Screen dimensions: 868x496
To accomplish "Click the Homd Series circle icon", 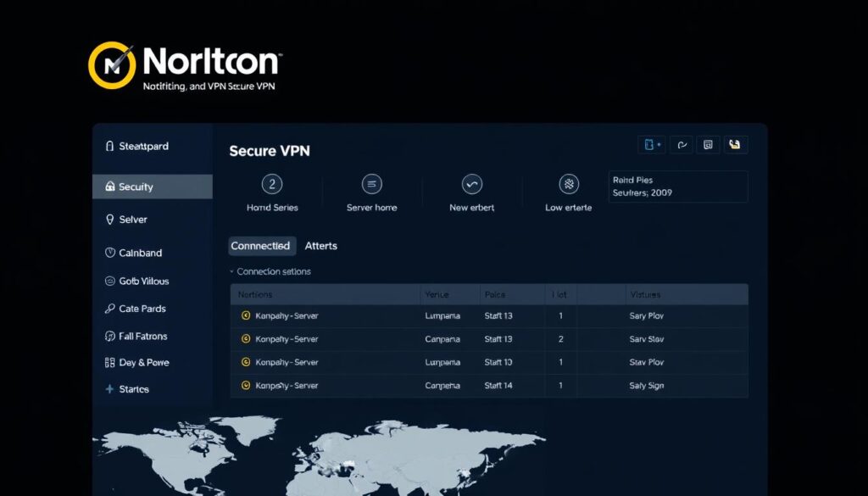I will [272, 184].
